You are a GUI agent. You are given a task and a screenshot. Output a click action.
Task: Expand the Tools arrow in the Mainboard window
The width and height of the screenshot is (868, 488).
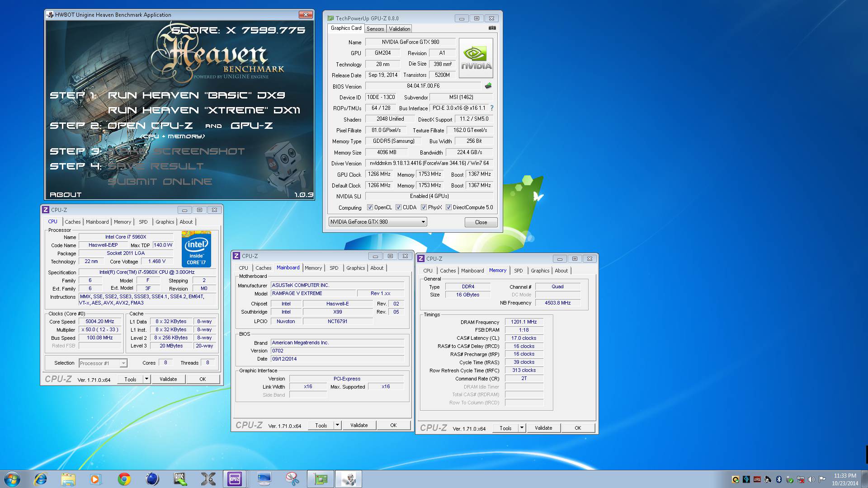[x=337, y=425]
